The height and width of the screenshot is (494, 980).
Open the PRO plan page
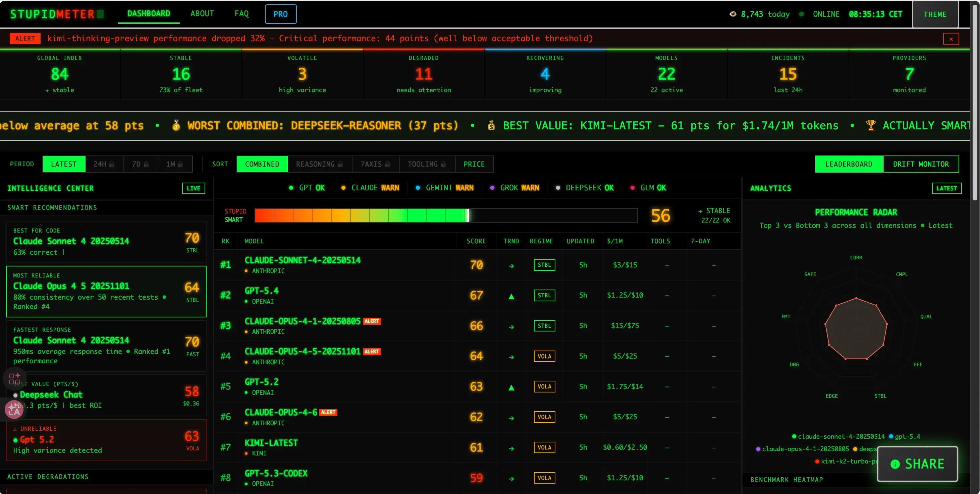(280, 14)
